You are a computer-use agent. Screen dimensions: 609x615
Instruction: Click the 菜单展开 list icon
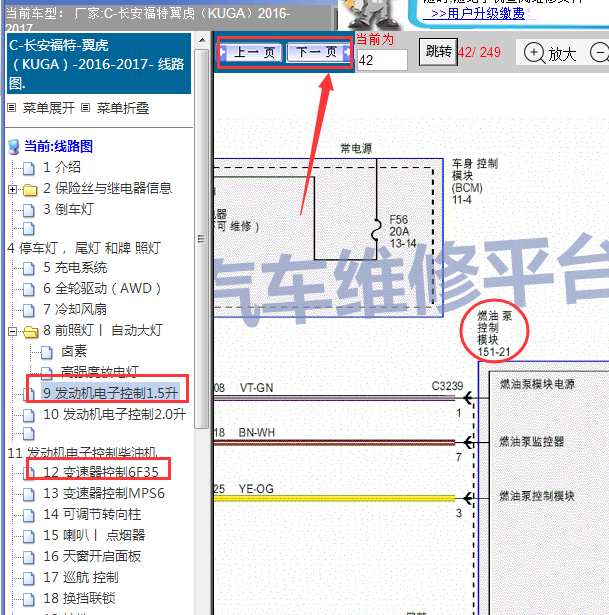point(12,107)
